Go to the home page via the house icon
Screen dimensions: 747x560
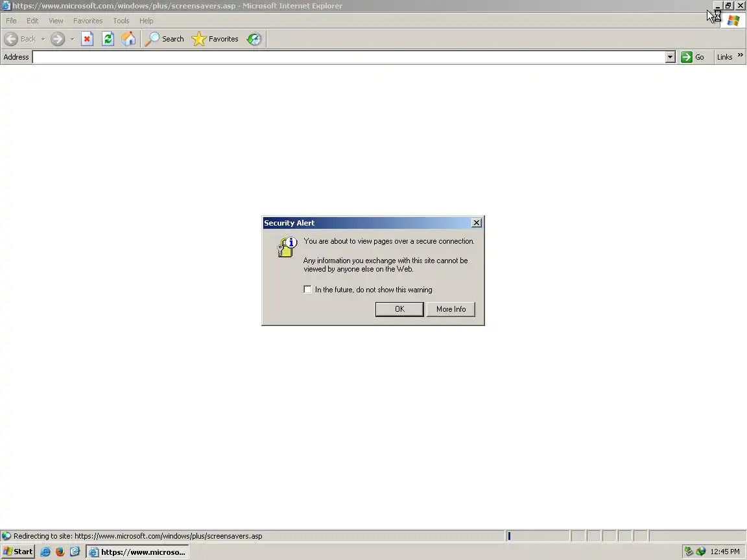[x=128, y=39]
